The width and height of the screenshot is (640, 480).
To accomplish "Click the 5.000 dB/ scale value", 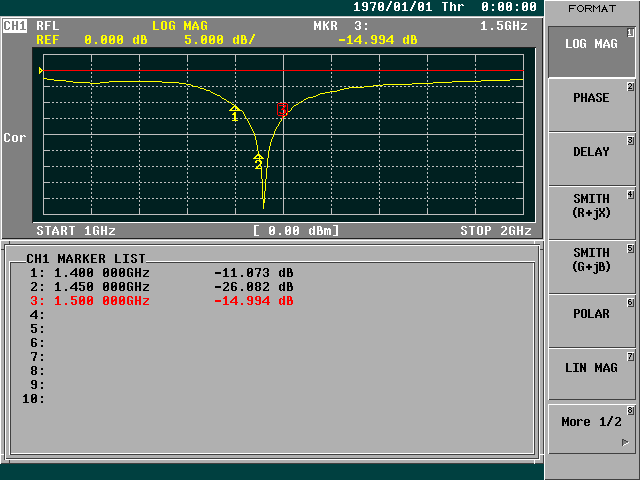I will click(x=220, y=40).
